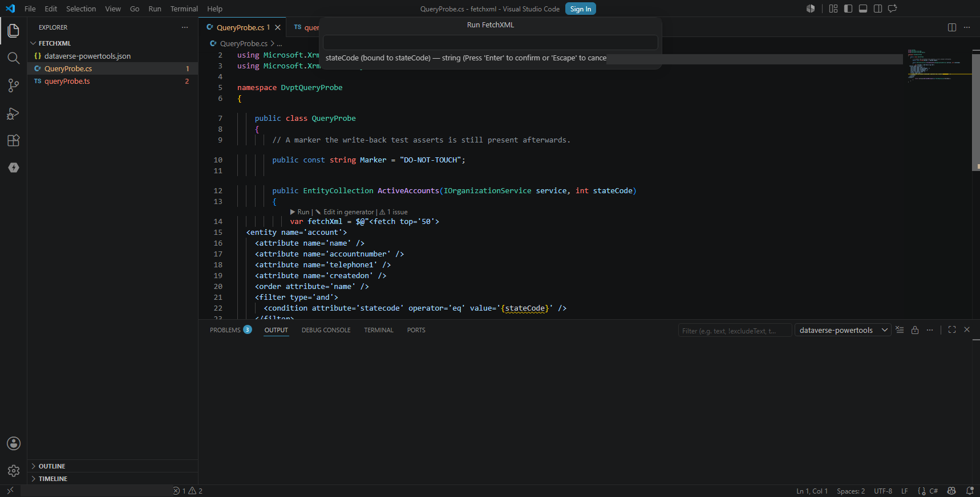Click the errors and warnings count in status bar
Screen dimensions: 980x497
(x=188, y=491)
